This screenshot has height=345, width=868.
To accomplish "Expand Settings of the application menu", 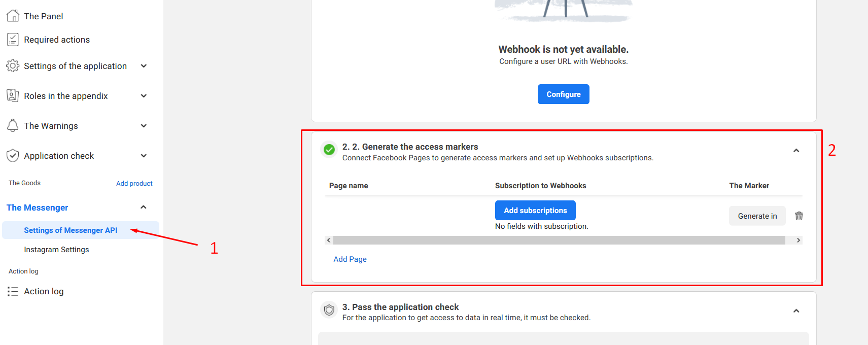I will coord(144,66).
